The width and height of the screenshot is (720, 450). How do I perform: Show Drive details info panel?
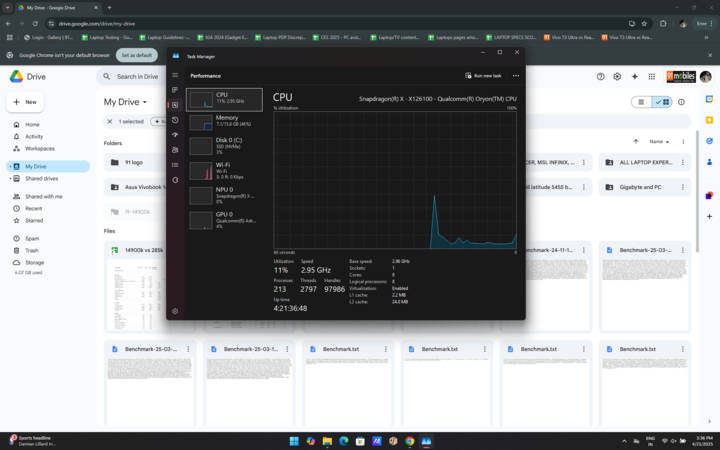click(x=681, y=102)
